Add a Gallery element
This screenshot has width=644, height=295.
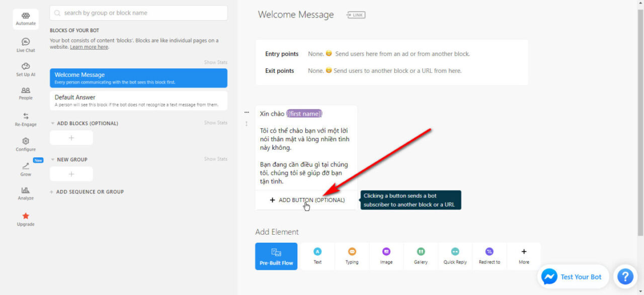click(x=421, y=256)
